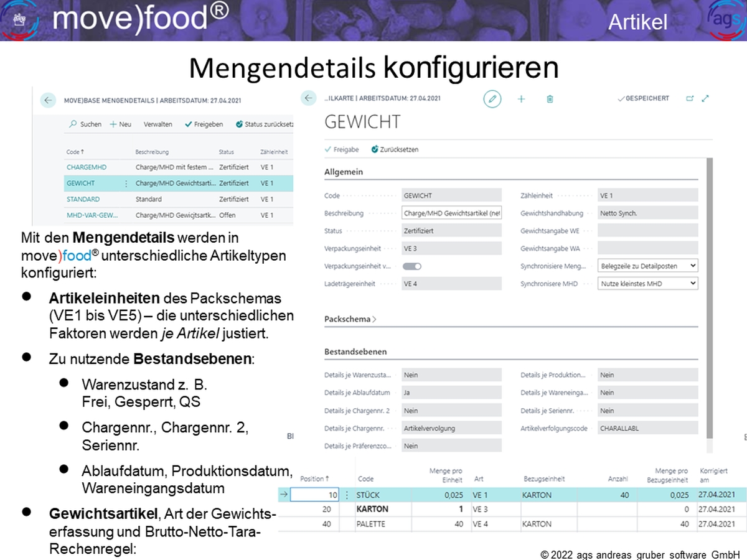Image resolution: width=747 pixels, height=560 pixels.
Task: Select the PALETTE code cell
Action: click(372, 524)
